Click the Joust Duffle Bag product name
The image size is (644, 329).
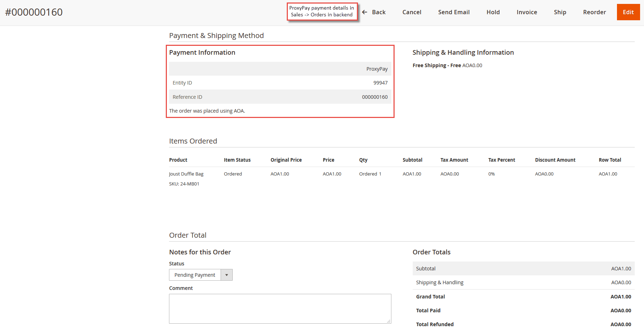tap(186, 174)
